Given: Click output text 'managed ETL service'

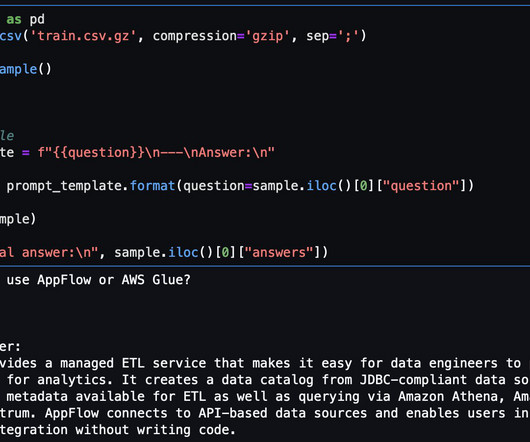Looking at the screenshot, I should pyautogui.click(x=133, y=363).
